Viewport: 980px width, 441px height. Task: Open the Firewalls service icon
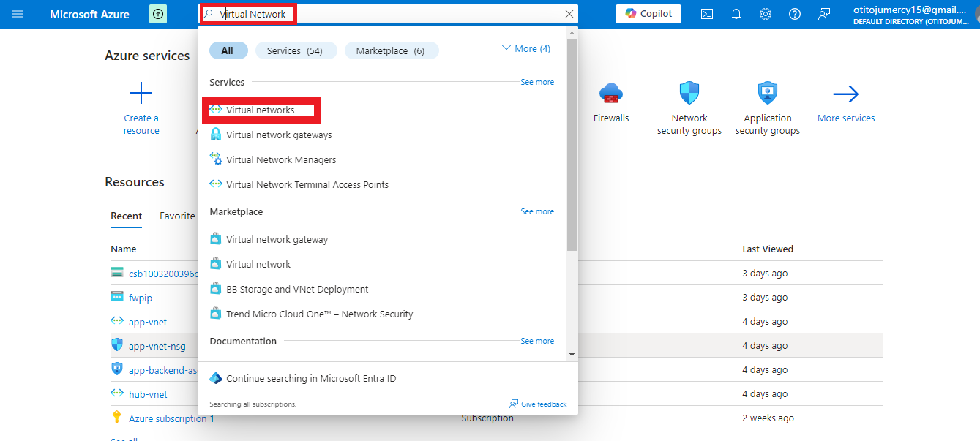[611, 94]
